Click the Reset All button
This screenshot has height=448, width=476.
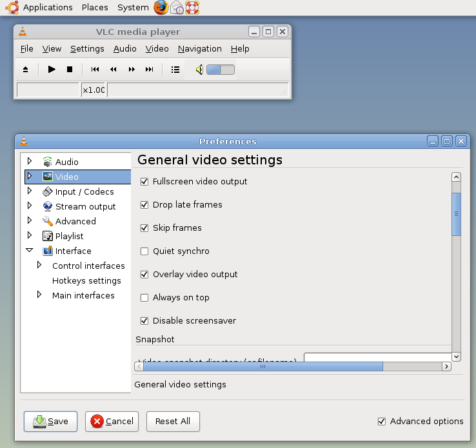pos(173,422)
